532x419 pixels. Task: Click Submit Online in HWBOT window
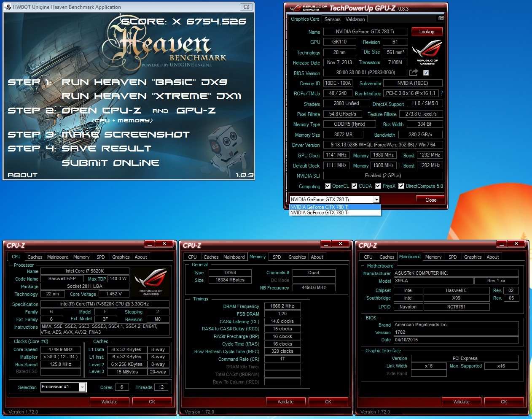[110, 163]
